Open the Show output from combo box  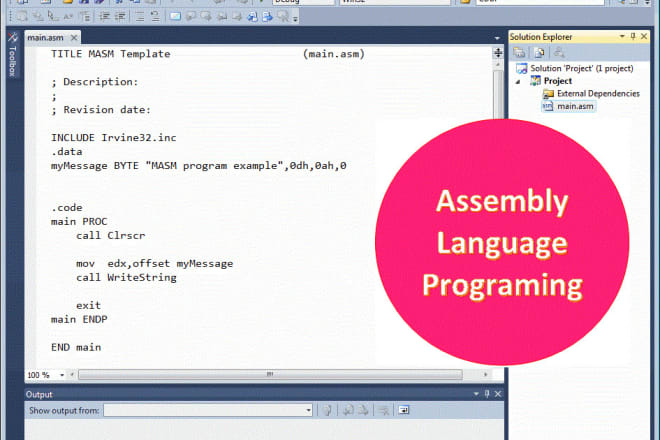(208, 410)
